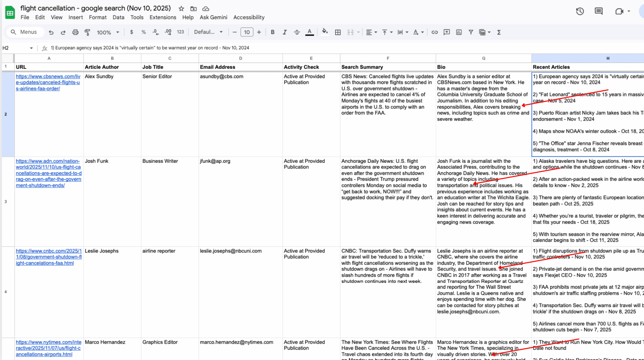
Task: Click the Redo icon
Action: (63, 32)
